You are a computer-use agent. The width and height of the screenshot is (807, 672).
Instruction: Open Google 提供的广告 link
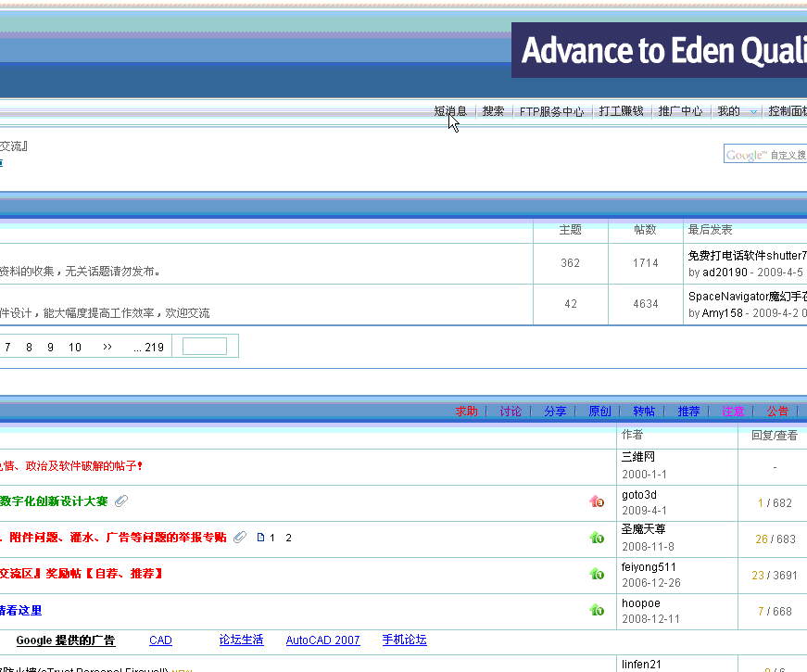point(66,640)
